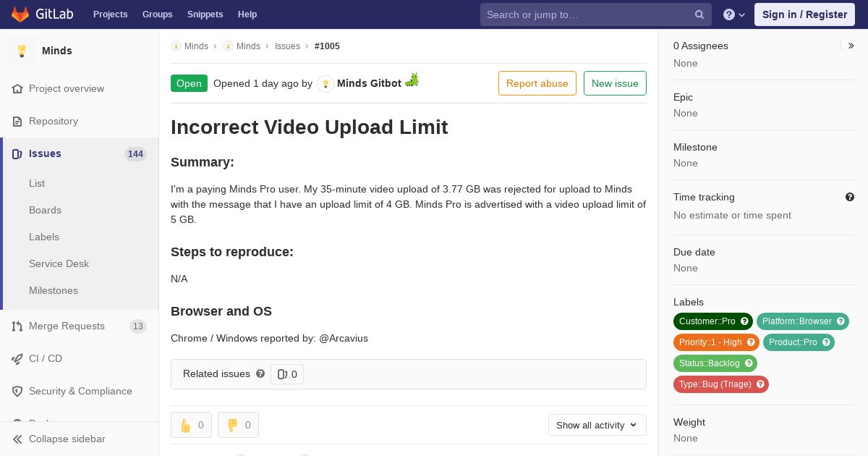This screenshot has width=868, height=456.
Task: Click the Related issues help icon
Action: click(260, 373)
